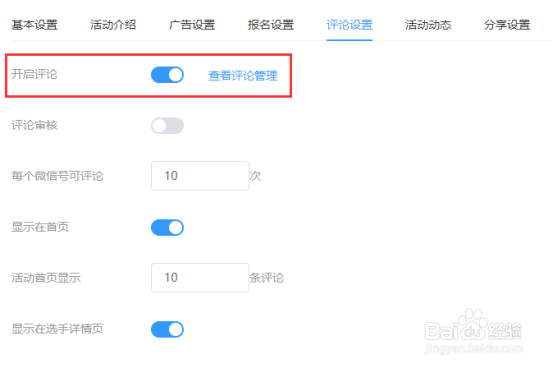Disable the 开启评论 toggle
The image size is (554, 368).
167,75
